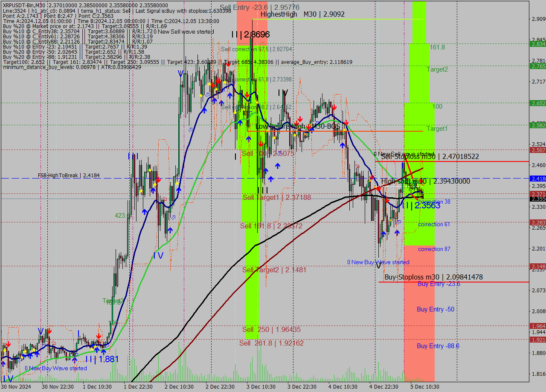Select the Buy Entry -88.6 label
Viewport: 546px width, 392px height.
click(438, 346)
